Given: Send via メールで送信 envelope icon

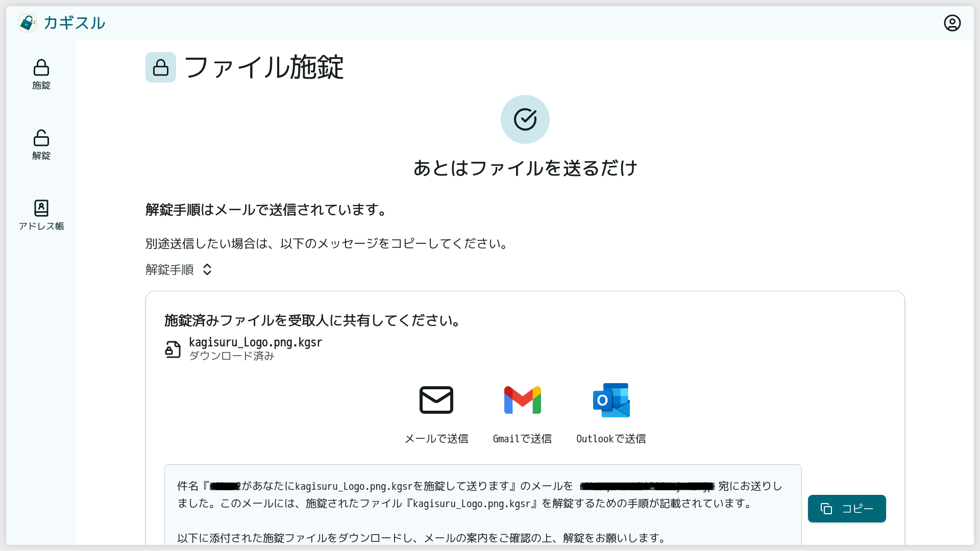Looking at the screenshot, I should (x=436, y=400).
